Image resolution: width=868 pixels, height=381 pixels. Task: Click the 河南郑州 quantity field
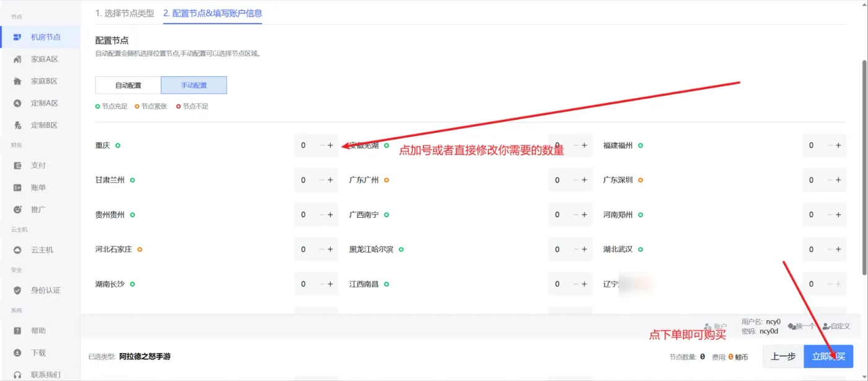pyautogui.click(x=812, y=215)
